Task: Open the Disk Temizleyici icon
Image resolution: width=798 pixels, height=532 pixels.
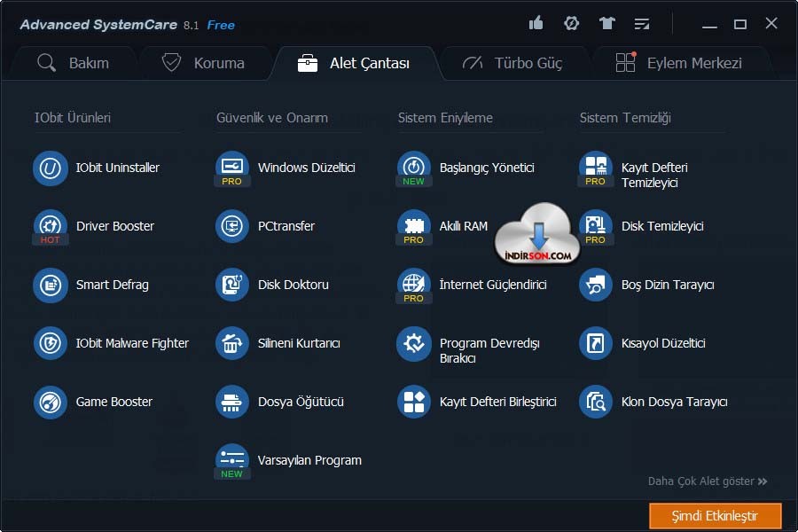Action: coord(596,227)
